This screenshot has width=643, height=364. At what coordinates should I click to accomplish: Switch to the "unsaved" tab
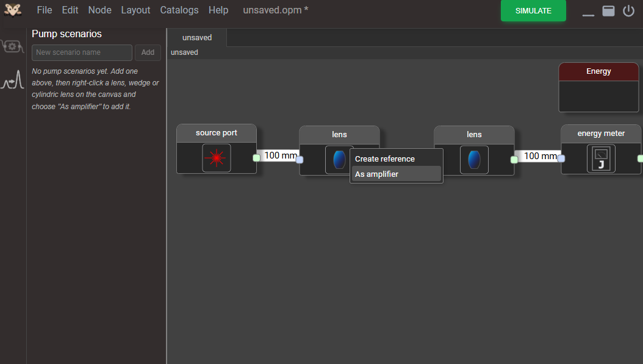point(197,38)
